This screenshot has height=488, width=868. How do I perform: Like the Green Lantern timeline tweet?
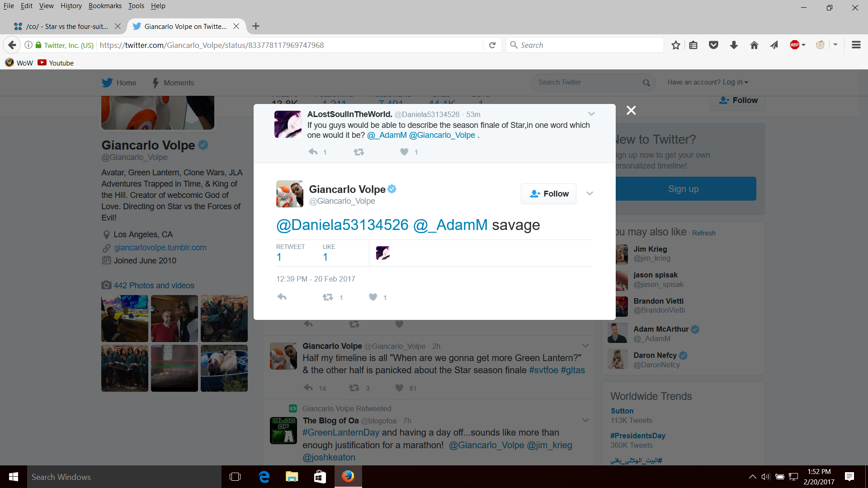click(x=399, y=388)
